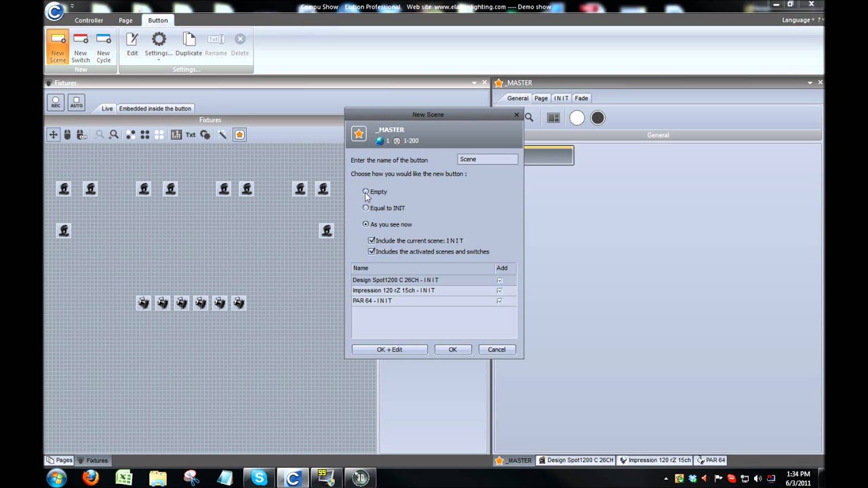The image size is (868, 488).
Task: Switch to the General tab in the _MASTER panel
Action: pos(517,98)
